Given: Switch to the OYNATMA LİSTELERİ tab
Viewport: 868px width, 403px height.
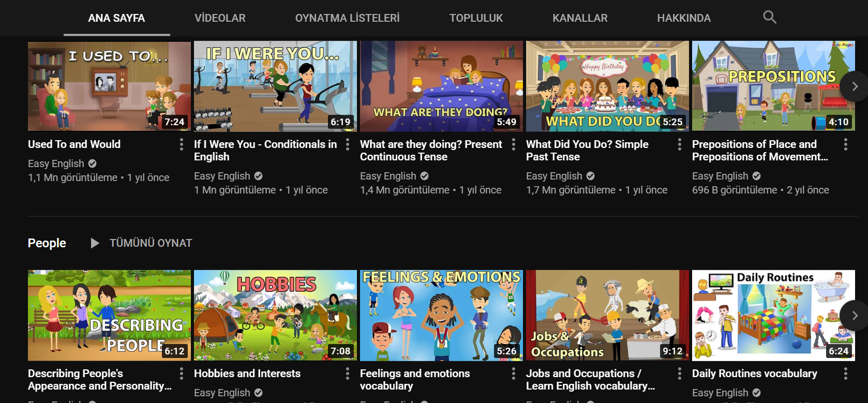Looking at the screenshot, I should (347, 18).
